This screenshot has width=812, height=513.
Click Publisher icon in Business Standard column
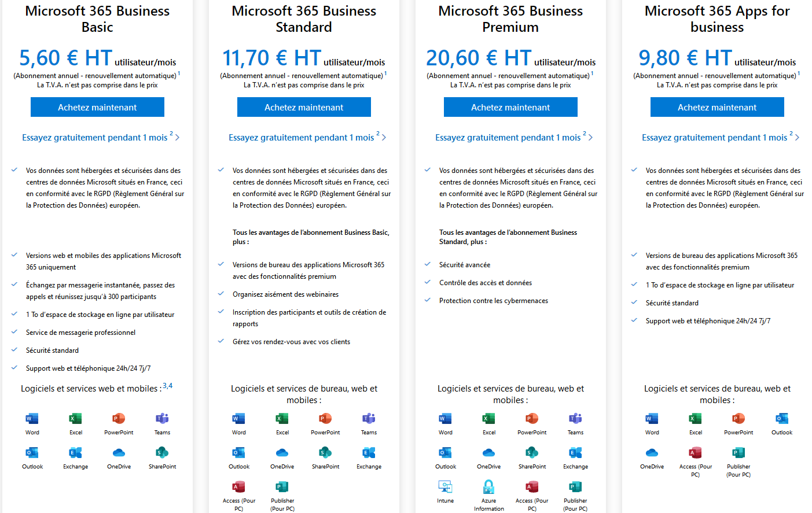pos(282,487)
